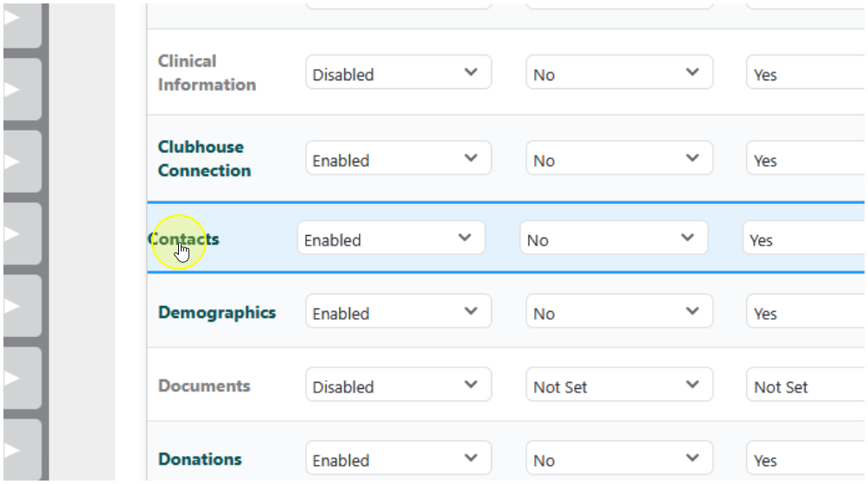Open the Documents middle Not Set dropdown
This screenshot has height=484, width=868.
pos(619,386)
